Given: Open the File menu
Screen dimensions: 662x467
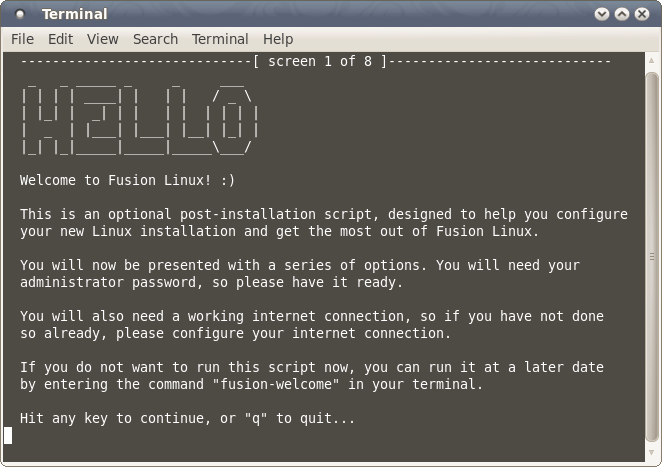Looking at the screenshot, I should pyautogui.click(x=22, y=39).
